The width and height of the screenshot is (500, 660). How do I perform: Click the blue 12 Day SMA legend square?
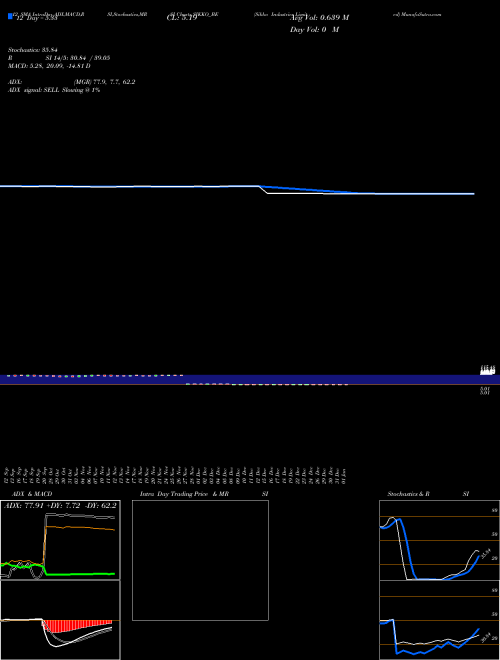10,16
